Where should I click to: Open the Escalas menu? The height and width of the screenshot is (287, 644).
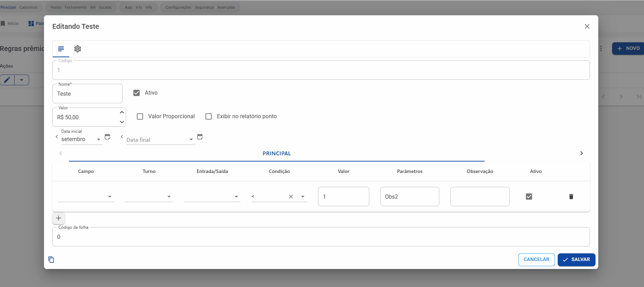(105, 7)
